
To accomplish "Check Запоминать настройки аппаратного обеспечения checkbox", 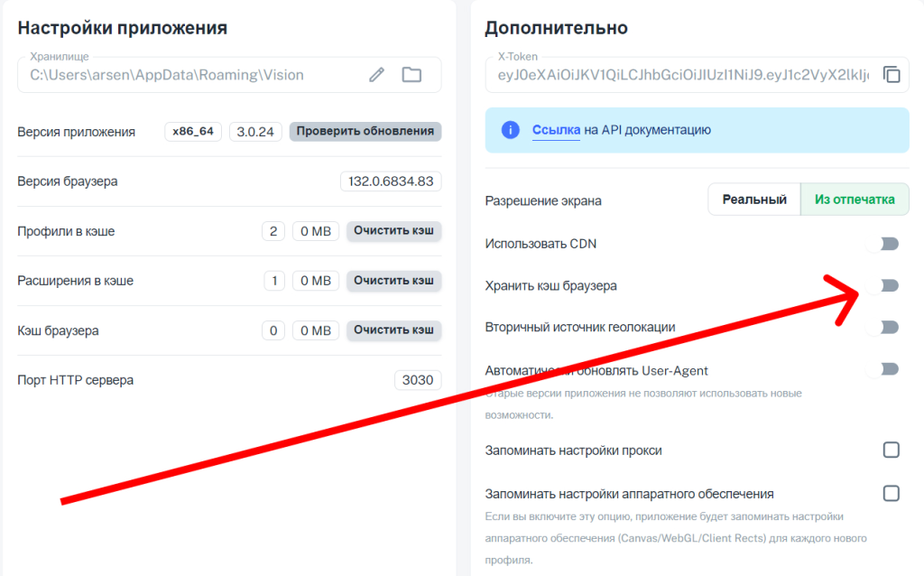I will pyautogui.click(x=891, y=493).
